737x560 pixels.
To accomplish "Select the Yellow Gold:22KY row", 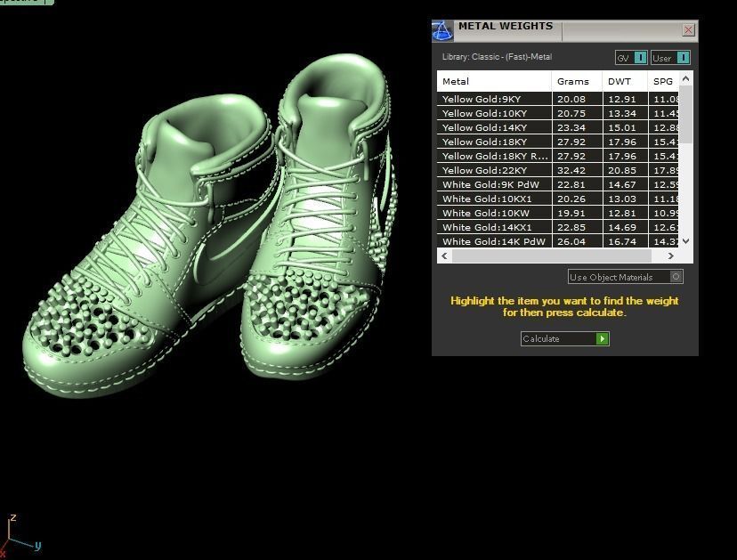I will pyautogui.click(x=558, y=170).
